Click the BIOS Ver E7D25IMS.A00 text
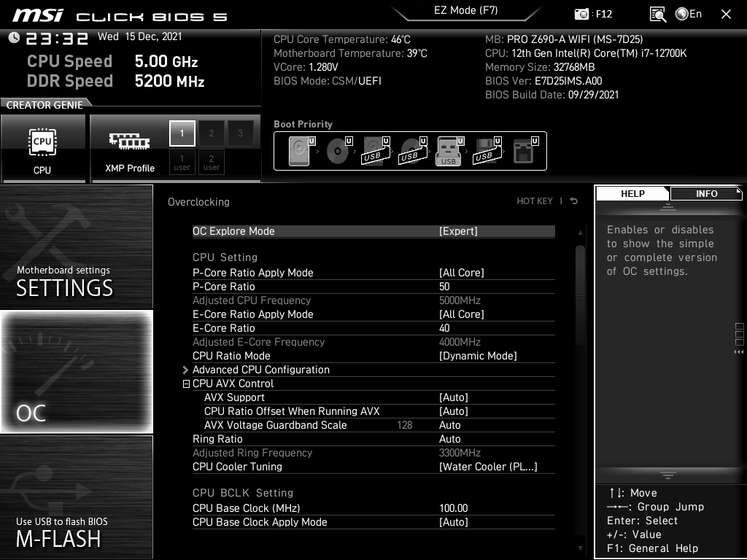 (x=543, y=81)
